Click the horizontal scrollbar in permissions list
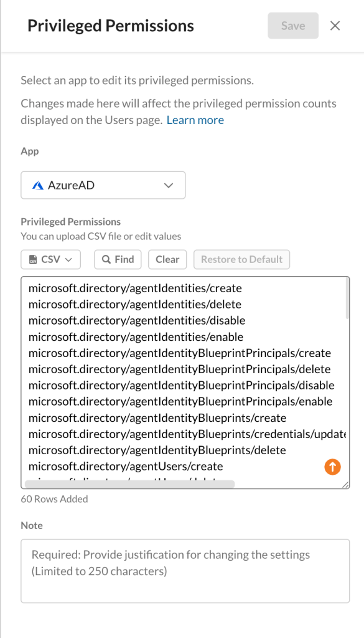Image resolution: width=364 pixels, height=638 pixels. pyautogui.click(x=129, y=484)
